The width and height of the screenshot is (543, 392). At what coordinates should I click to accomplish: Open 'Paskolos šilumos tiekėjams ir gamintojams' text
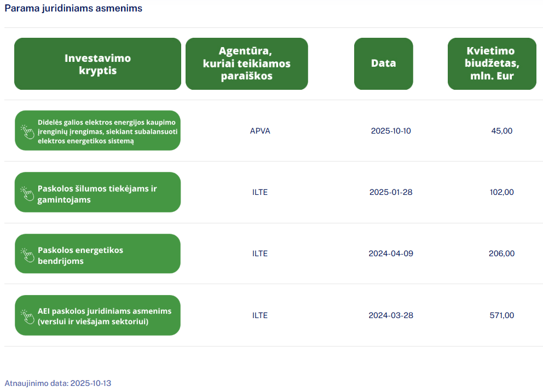click(97, 194)
